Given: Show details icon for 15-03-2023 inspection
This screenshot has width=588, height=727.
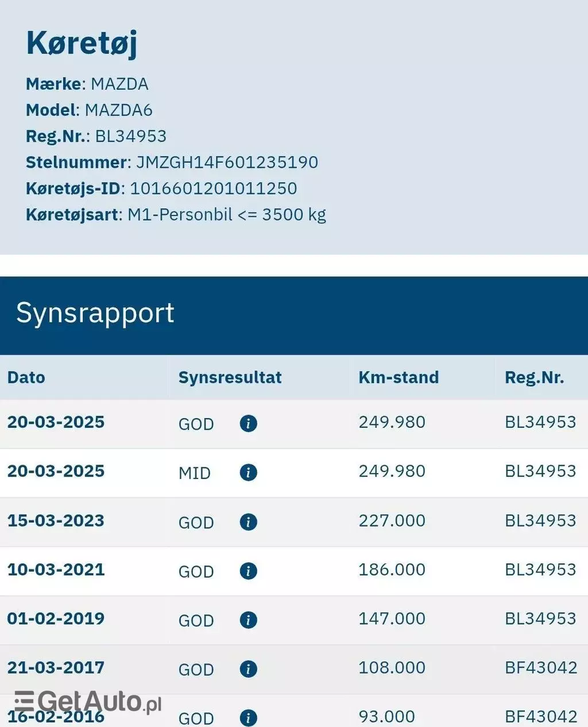Looking at the screenshot, I should click(x=248, y=522).
